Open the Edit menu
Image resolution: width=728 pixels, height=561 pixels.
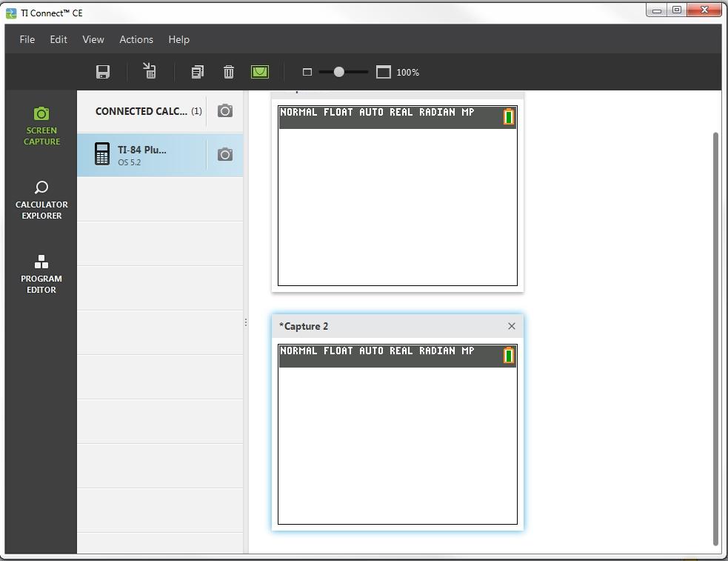point(59,39)
